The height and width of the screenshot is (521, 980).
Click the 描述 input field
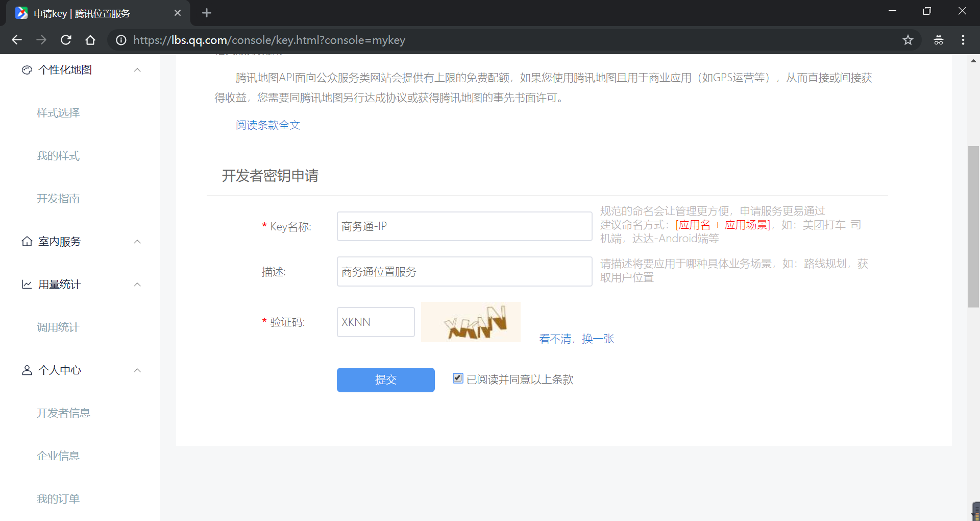pyautogui.click(x=464, y=271)
